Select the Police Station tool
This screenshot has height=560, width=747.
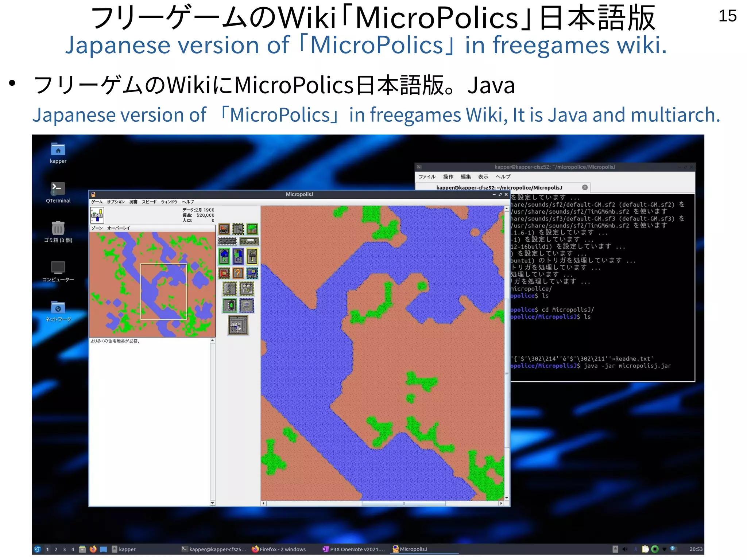(252, 273)
